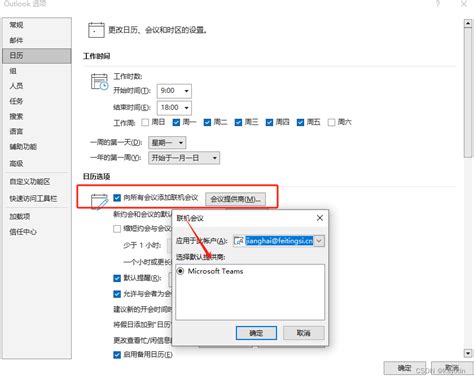Toggle the 启用备用日历 checkbox
474x380 pixels.
click(x=117, y=355)
